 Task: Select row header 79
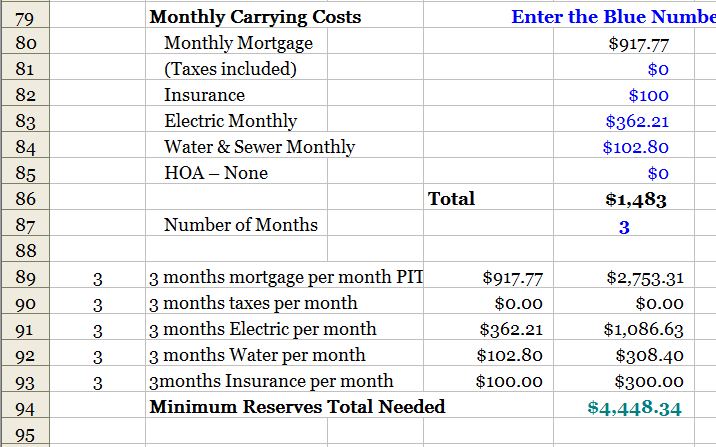(23, 17)
